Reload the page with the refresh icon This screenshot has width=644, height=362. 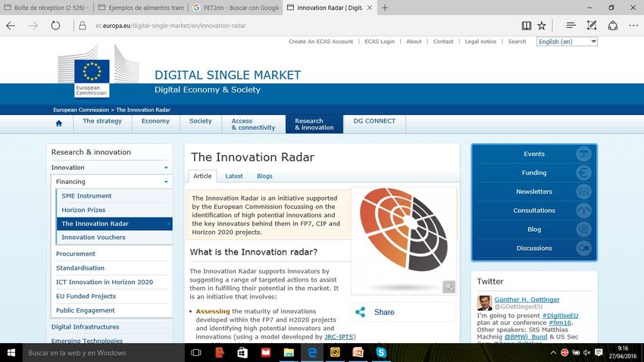(55, 26)
